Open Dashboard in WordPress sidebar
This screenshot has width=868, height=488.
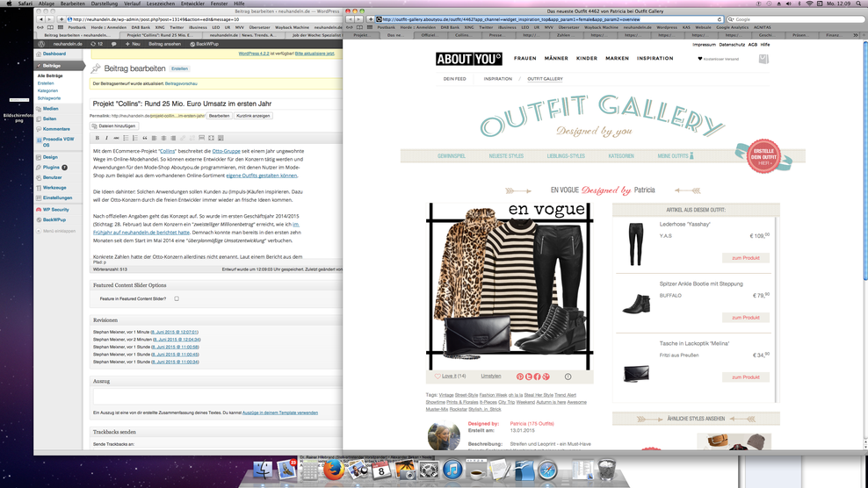[54, 54]
